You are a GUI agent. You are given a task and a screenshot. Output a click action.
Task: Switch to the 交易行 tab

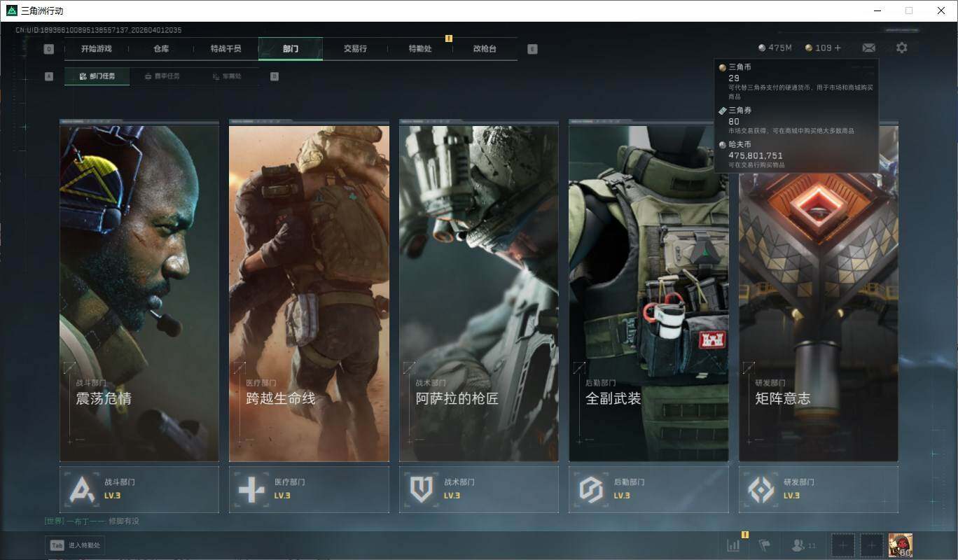(x=355, y=49)
